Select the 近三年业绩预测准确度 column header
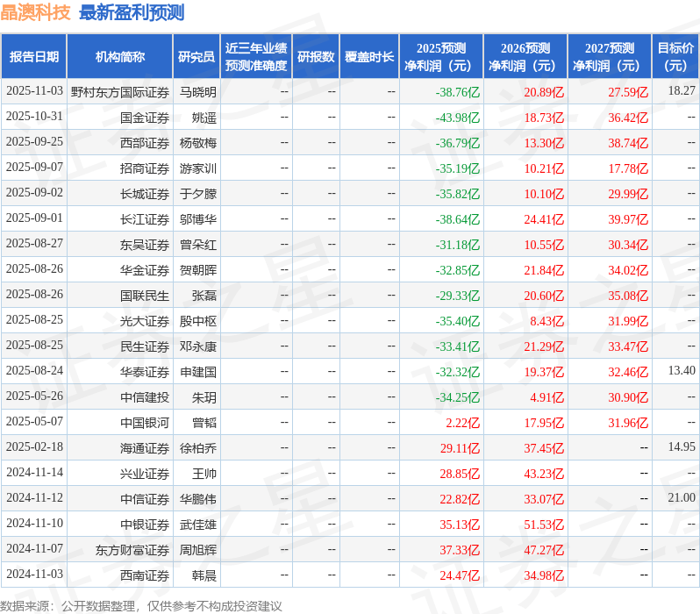700x614 pixels. click(x=255, y=57)
